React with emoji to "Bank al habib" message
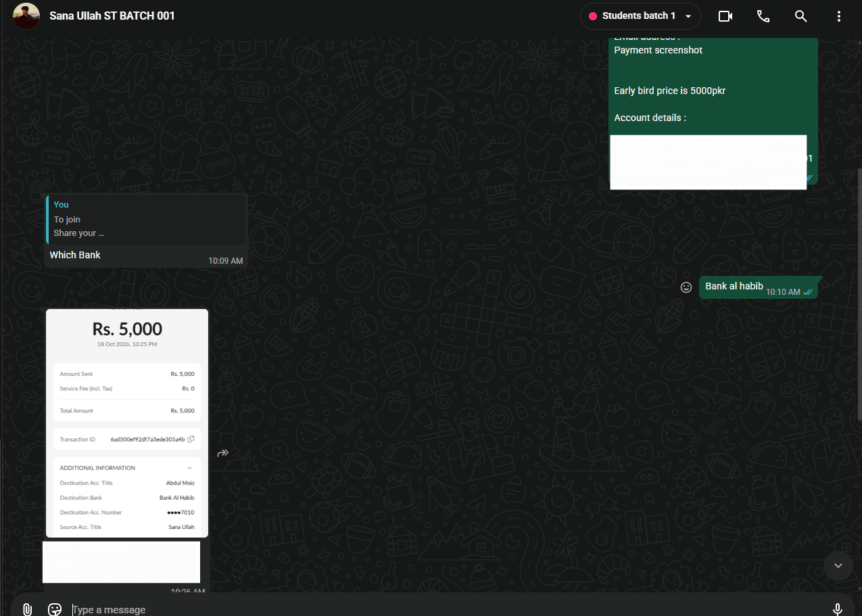Screen dimensions: 862x616 click(x=686, y=287)
